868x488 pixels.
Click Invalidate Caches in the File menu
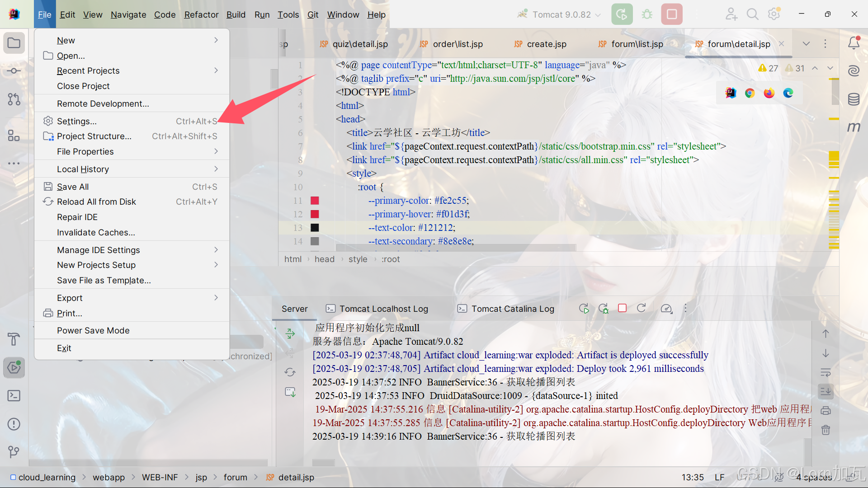pyautogui.click(x=95, y=232)
